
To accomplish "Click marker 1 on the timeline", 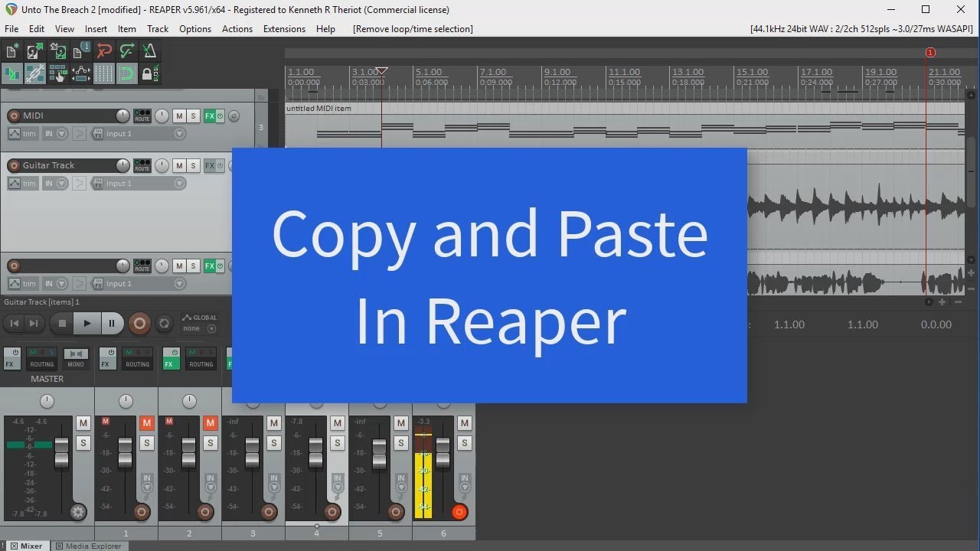I will click(930, 53).
